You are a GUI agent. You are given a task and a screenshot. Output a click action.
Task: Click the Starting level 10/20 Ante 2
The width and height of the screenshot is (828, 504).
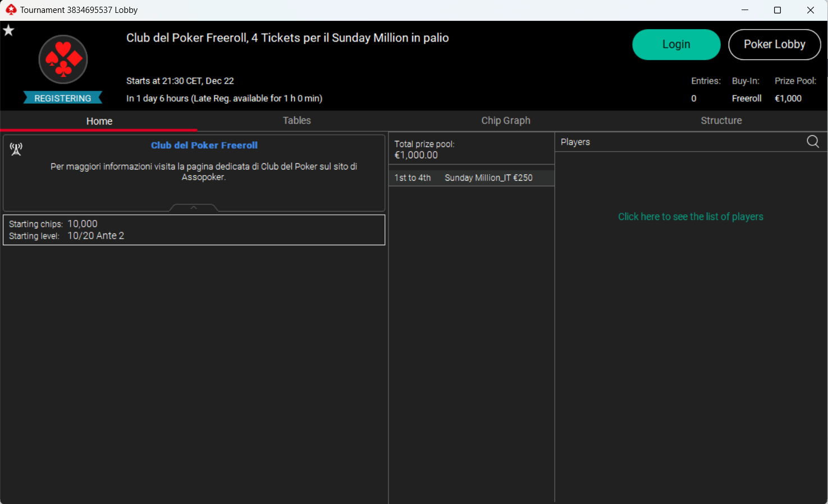point(96,236)
